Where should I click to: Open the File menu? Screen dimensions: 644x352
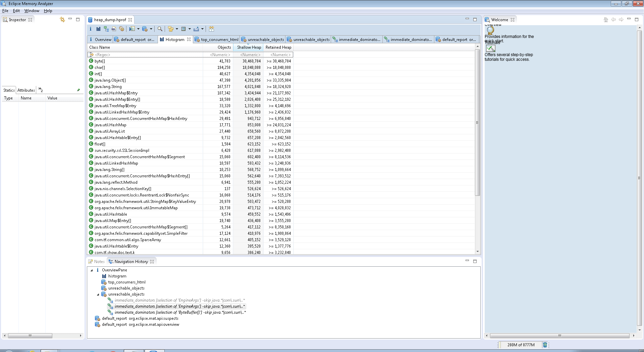5,11
